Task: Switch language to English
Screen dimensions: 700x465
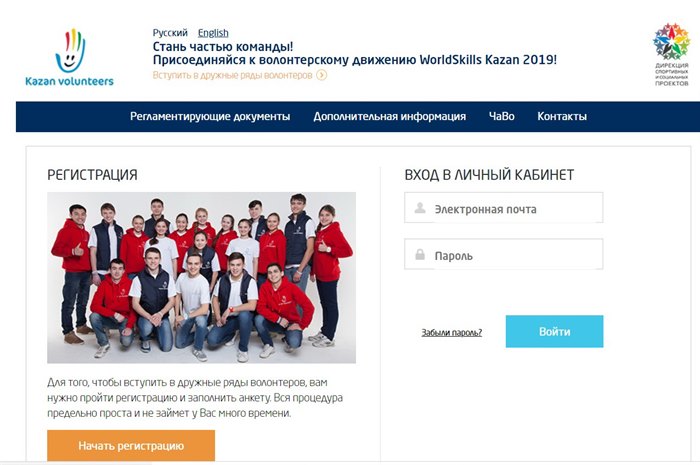Action: tap(213, 33)
